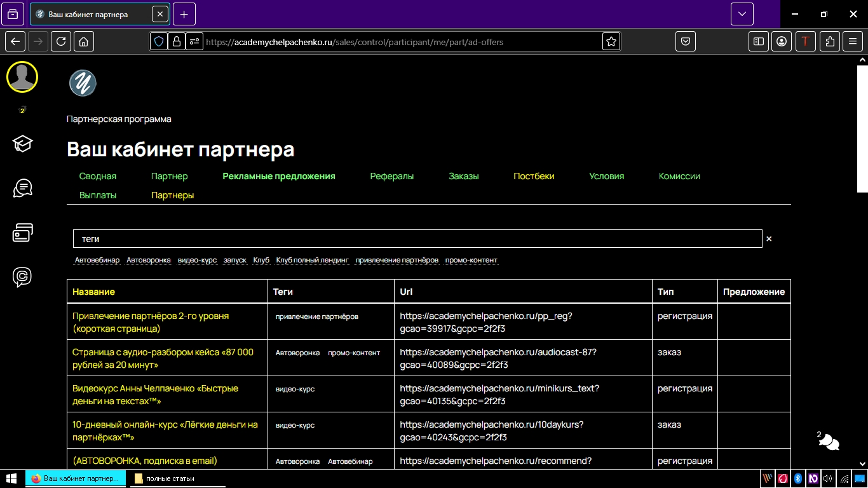Click the sidebar chat icon with letter C
The width and height of the screenshot is (868, 488).
(22, 277)
